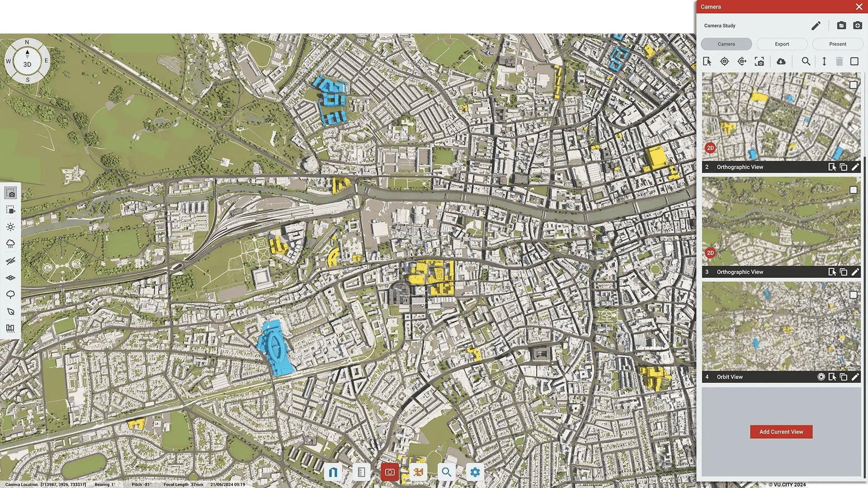Image resolution: width=868 pixels, height=488 pixels.
Task: Click the orbit settings gear on view 4
Action: [821, 377]
